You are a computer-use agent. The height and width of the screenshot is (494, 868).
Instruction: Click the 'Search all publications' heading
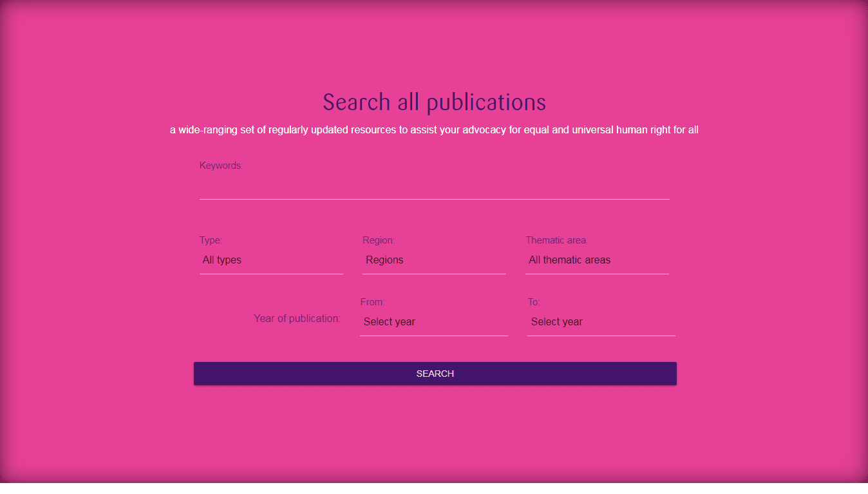tap(434, 102)
